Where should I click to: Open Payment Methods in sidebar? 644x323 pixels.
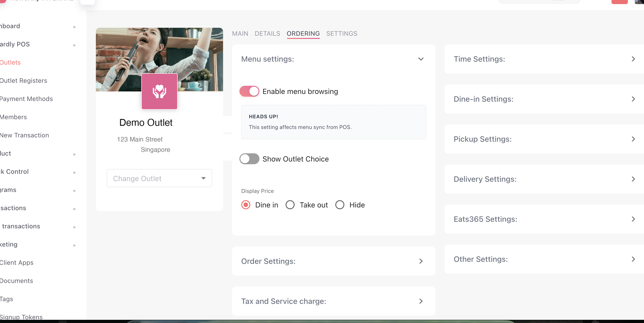point(26,99)
